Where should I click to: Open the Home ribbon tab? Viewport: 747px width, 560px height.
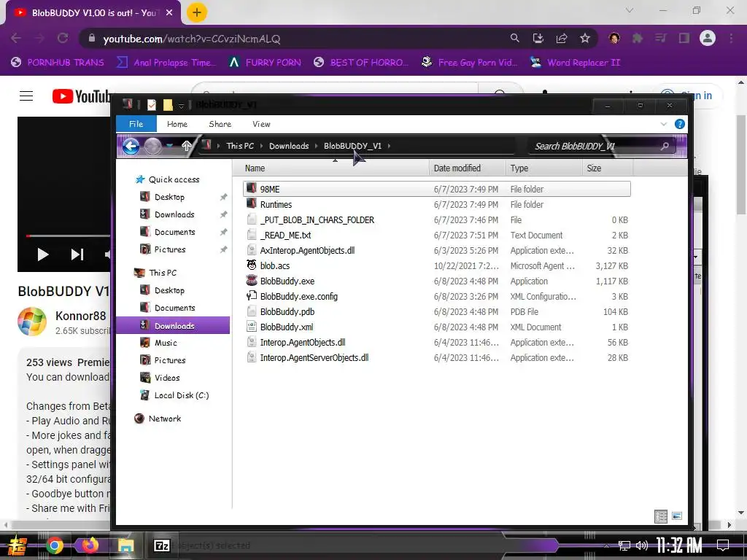[177, 124]
